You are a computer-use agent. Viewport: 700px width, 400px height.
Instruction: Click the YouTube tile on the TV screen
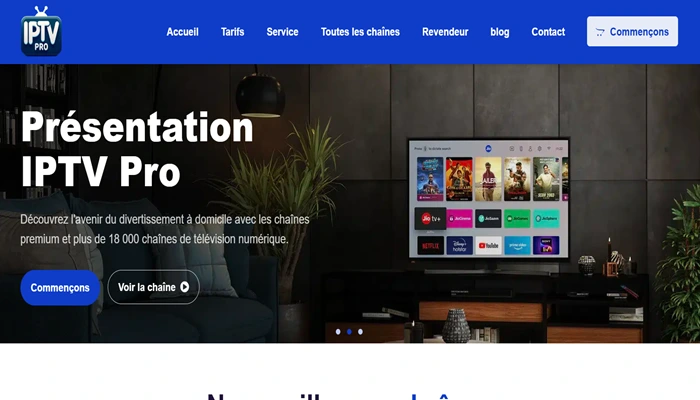click(488, 245)
